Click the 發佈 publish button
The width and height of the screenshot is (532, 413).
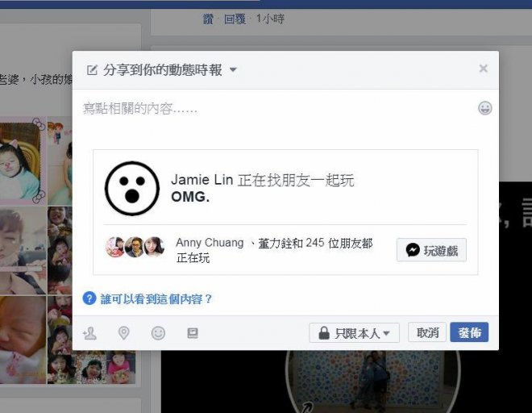469,332
